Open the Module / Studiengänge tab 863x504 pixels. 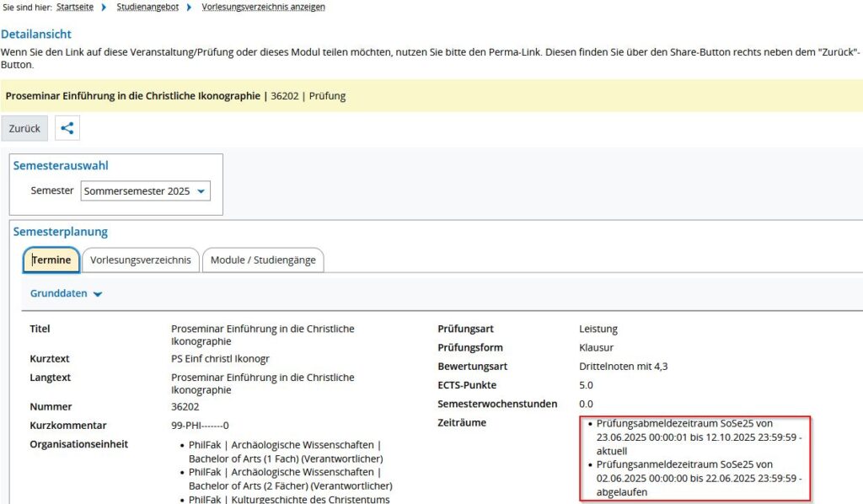263,260
